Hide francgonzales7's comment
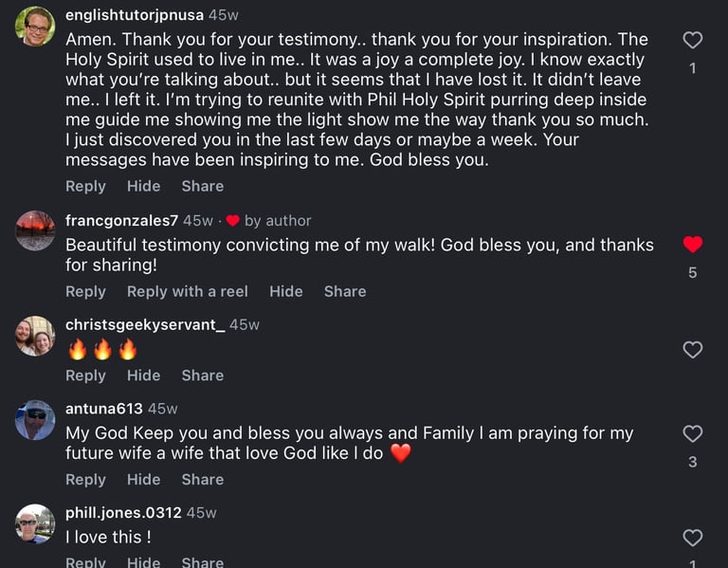The image size is (728, 568). pyautogui.click(x=286, y=292)
